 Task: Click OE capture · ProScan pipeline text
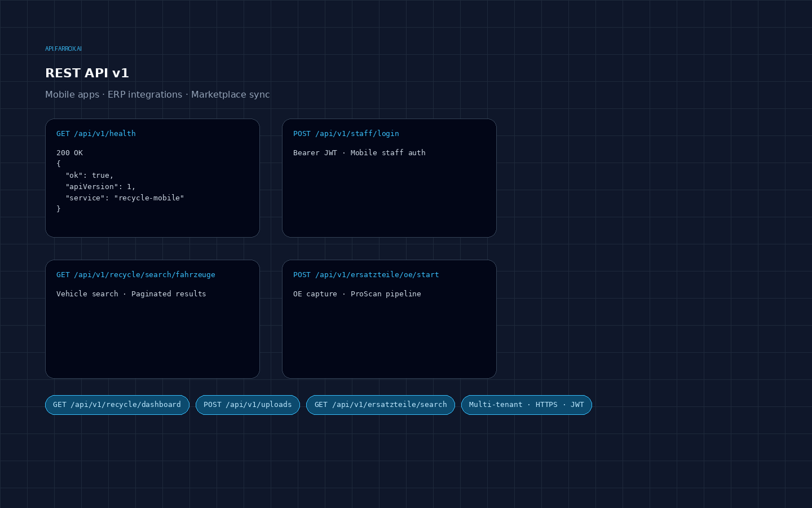(357, 294)
